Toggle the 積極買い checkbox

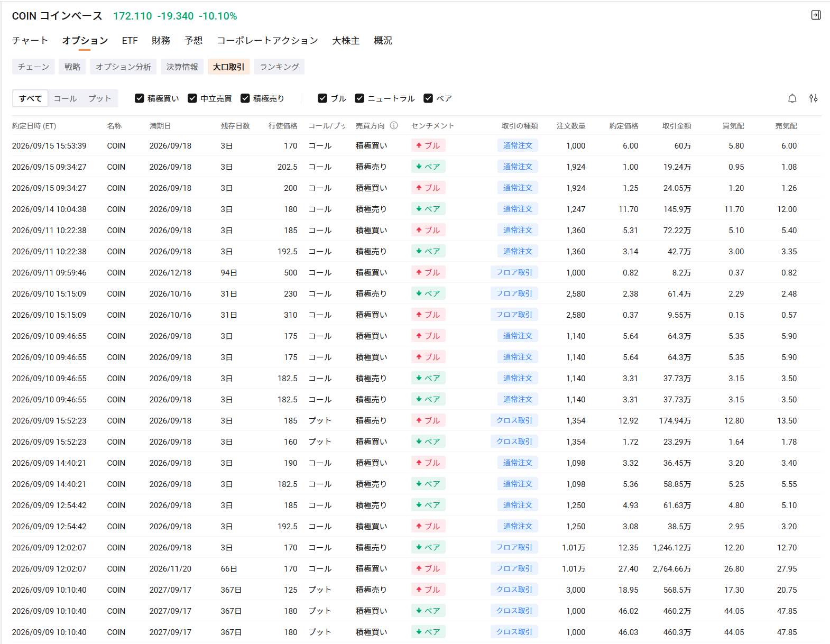140,98
